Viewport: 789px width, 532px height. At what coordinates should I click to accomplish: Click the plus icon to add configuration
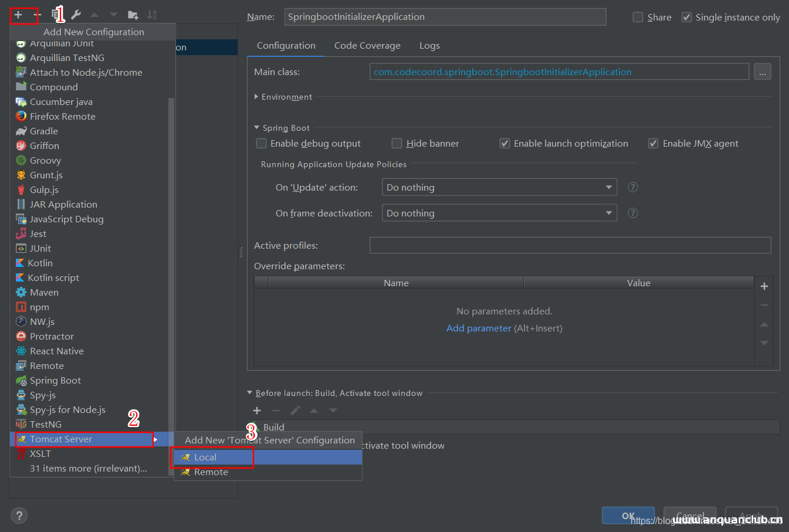(19, 15)
